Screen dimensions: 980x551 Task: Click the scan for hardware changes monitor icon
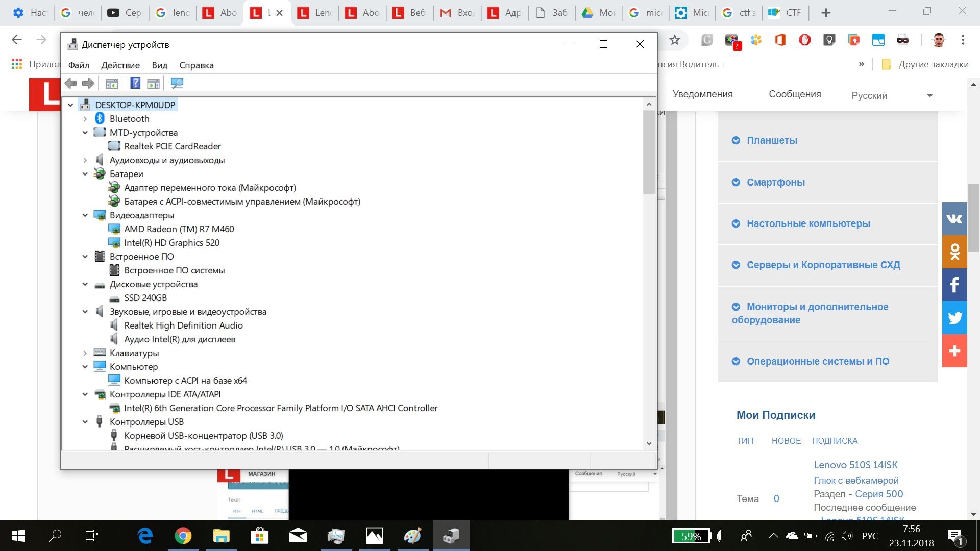point(177,83)
